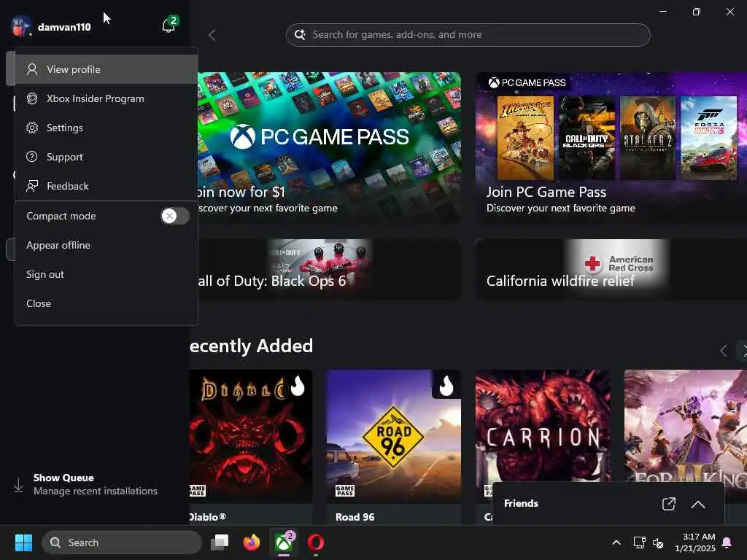This screenshot has width=747, height=560.
Task: Pop out the Friends panel
Action: [668, 504]
